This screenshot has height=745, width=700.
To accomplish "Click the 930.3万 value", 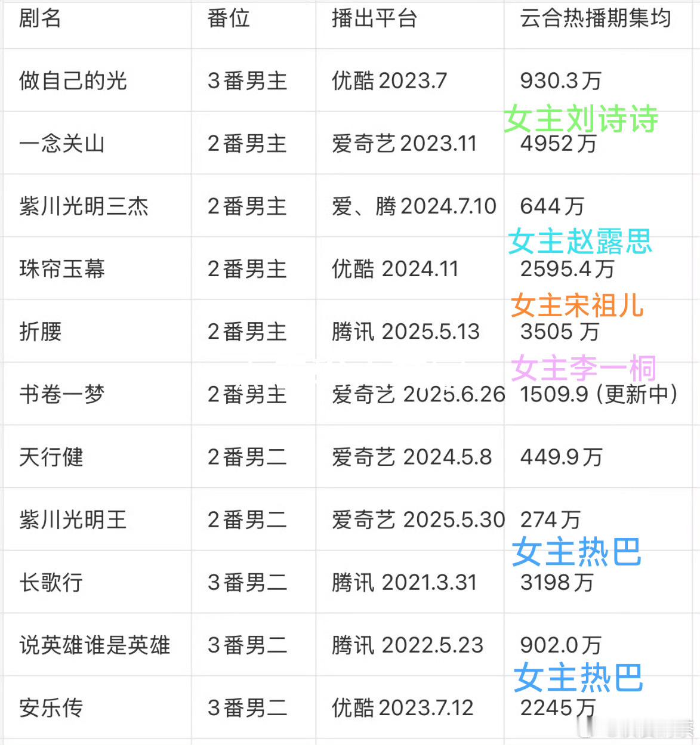I will click(x=561, y=81).
